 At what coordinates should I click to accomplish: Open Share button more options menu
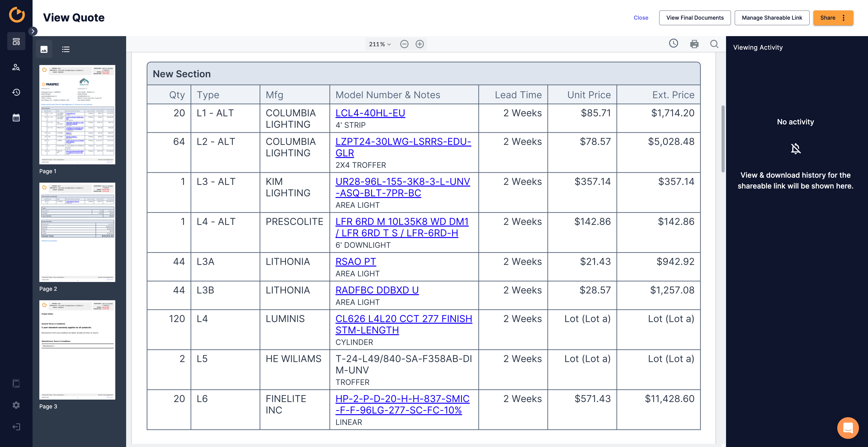point(843,18)
